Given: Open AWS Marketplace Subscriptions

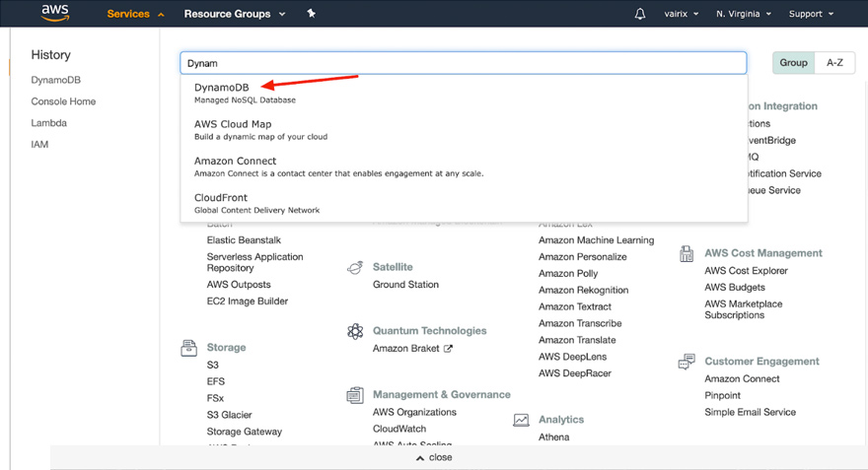Looking at the screenshot, I should pyautogui.click(x=744, y=309).
